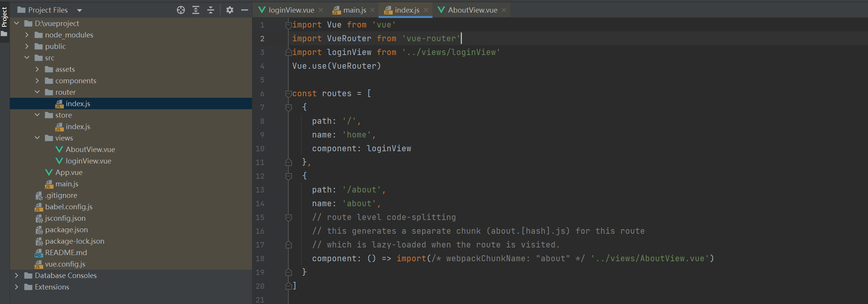
Task: Click '../views/AboutView.vue' path on line 18
Action: point(650,259)
